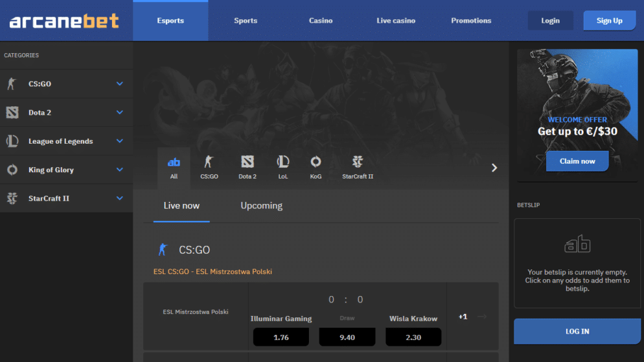Click the CS:GO section heading text

tap(194, 249)
